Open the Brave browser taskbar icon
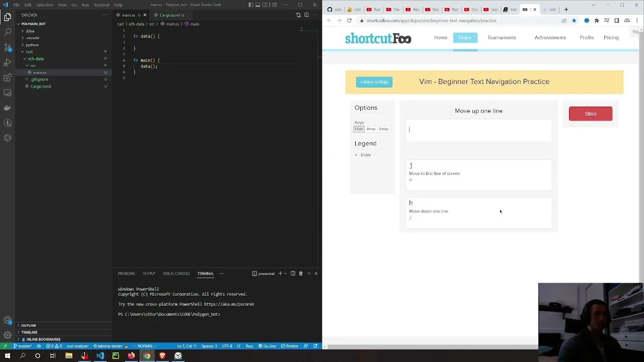The height and width of the screenshot is (362, 644). (x=162, y=355)
